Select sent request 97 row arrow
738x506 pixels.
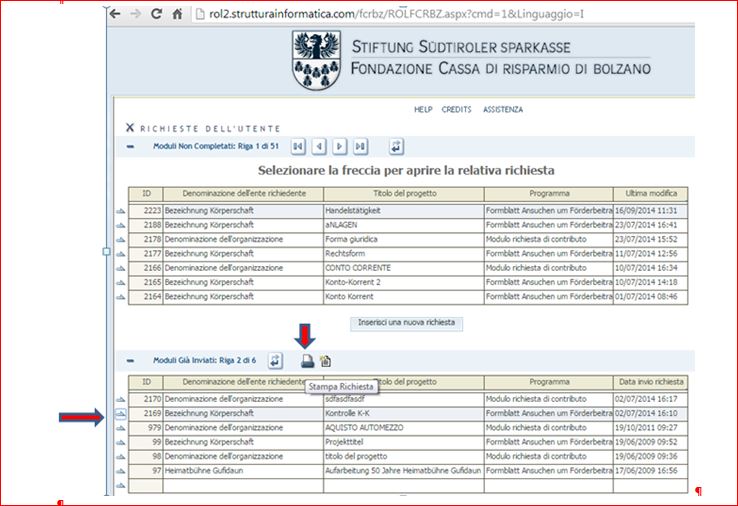[x=121, y=471]
